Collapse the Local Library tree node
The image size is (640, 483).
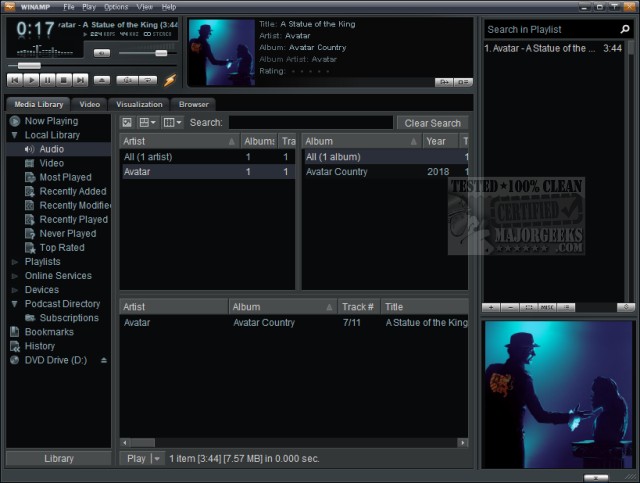[x=15, y=135]
